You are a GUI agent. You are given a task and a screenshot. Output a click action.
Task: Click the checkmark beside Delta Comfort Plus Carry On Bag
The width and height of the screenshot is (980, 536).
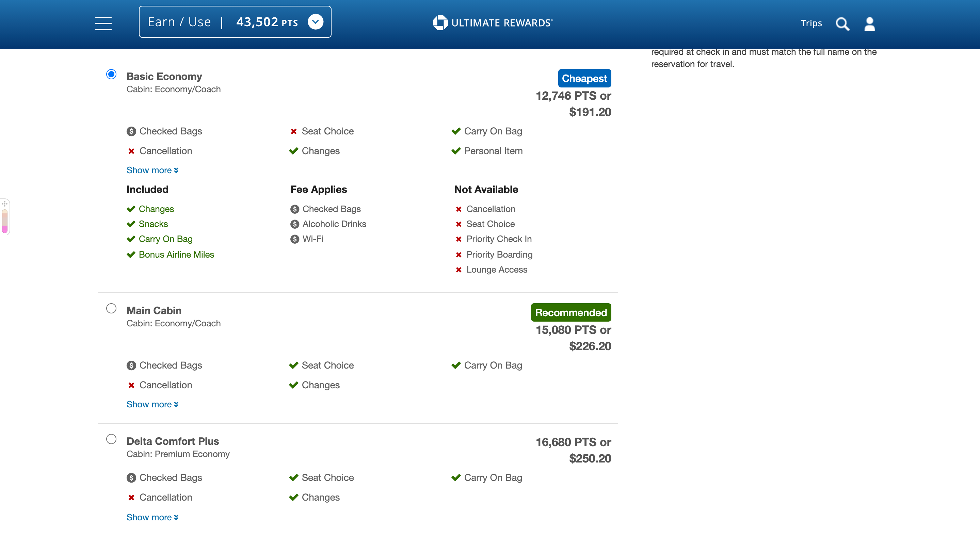coord(456,477)
